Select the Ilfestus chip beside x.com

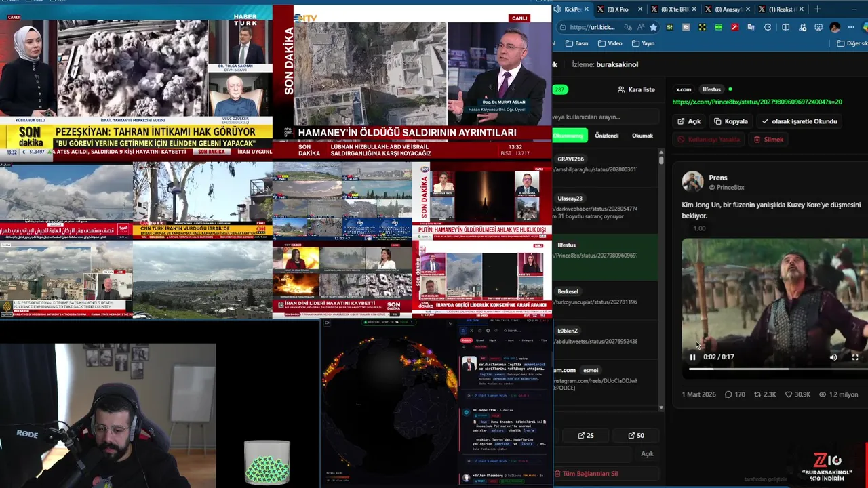pos(712,89)
